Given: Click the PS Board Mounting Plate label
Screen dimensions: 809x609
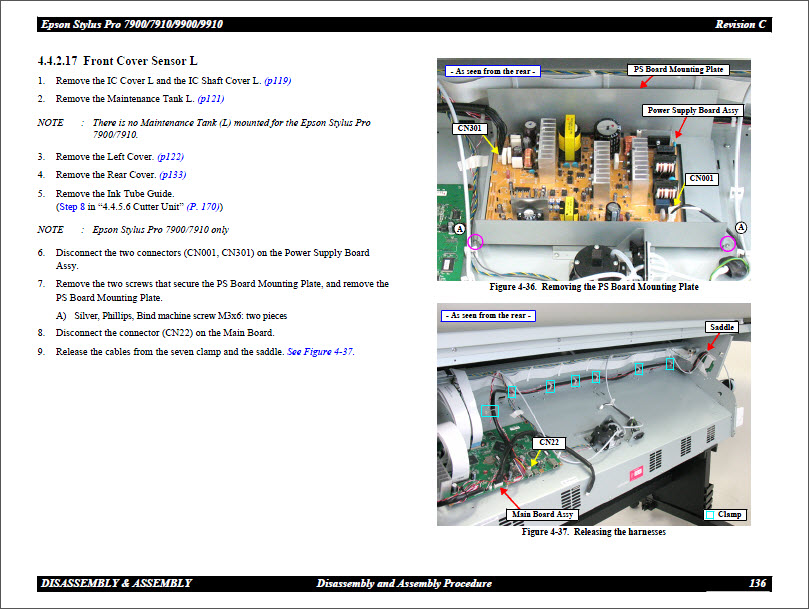Looking at the screenshot, I should 678,69.
